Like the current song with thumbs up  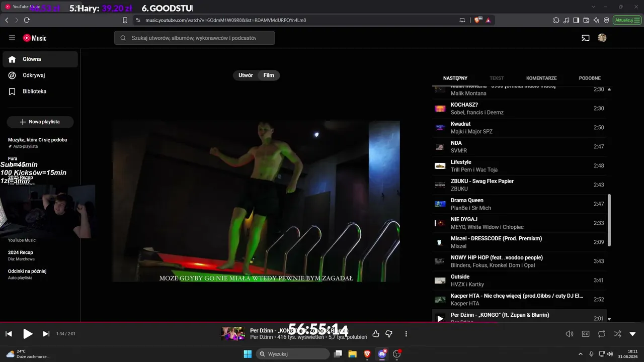tap(376, 334)
